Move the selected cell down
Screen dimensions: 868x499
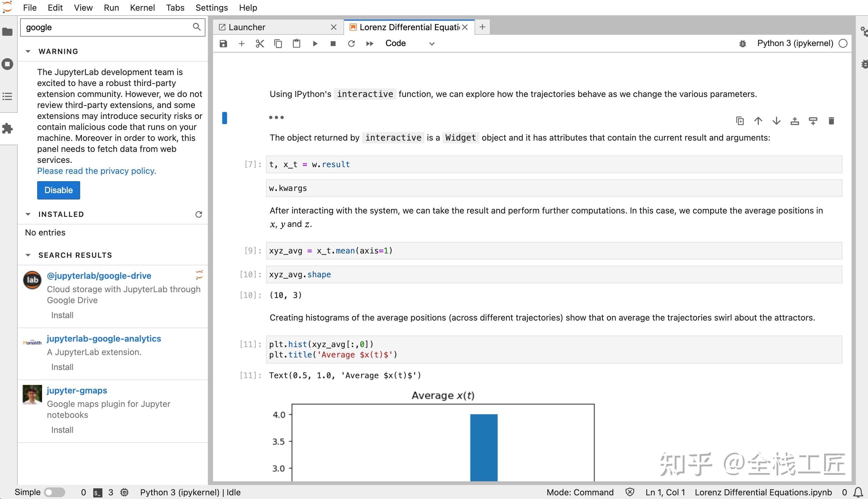click(776, 121)
